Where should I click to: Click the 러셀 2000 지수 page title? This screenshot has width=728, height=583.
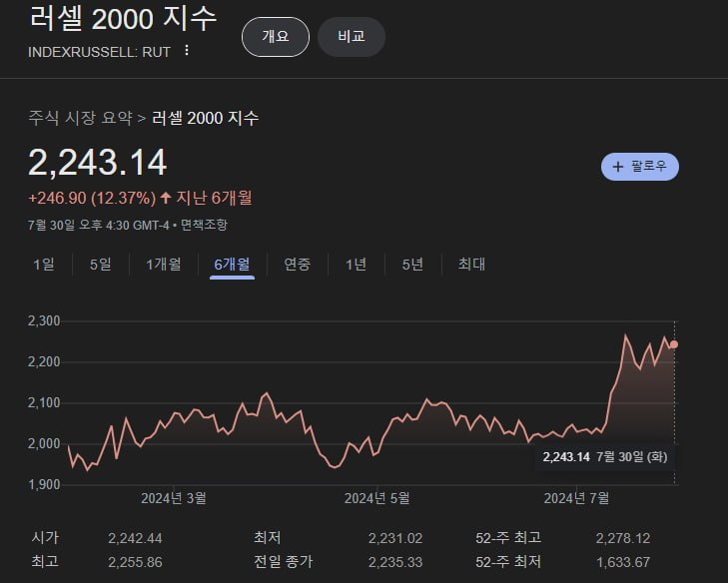(x=123, y=19)
